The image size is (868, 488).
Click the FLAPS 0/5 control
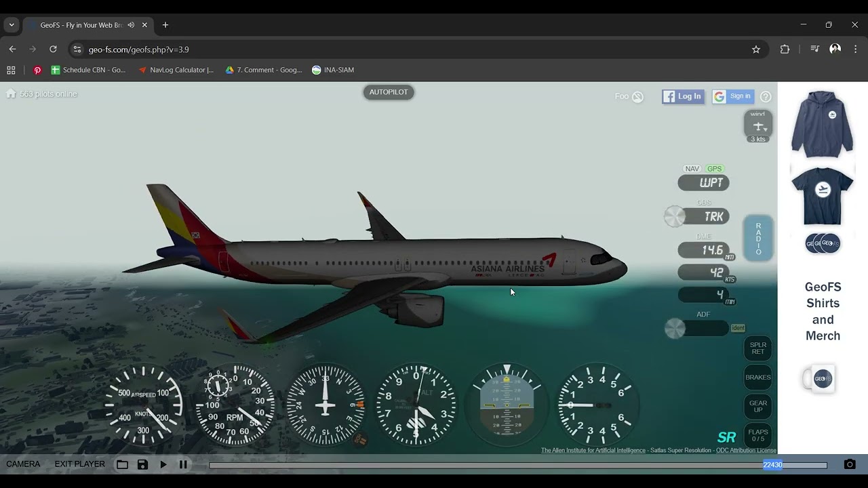point(758,435)
